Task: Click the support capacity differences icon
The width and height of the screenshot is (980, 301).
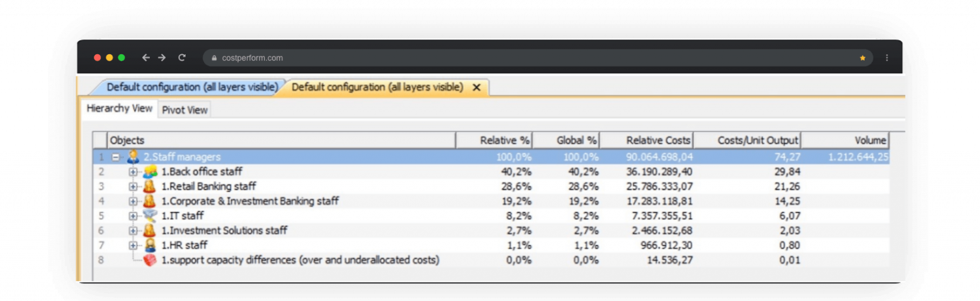Action: 150,260
